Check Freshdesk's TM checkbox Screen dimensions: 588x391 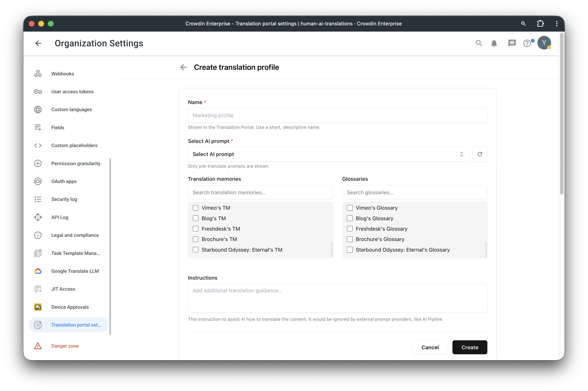click(196, 229)
